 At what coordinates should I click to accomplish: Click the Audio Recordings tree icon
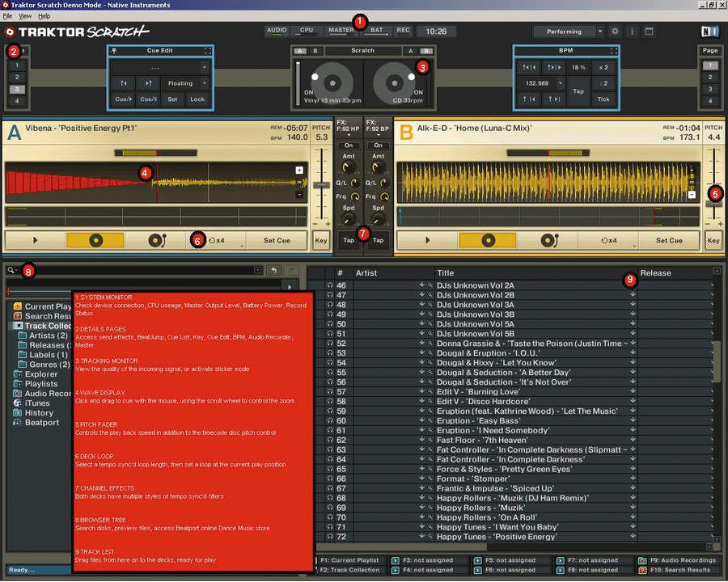[18, 393]
